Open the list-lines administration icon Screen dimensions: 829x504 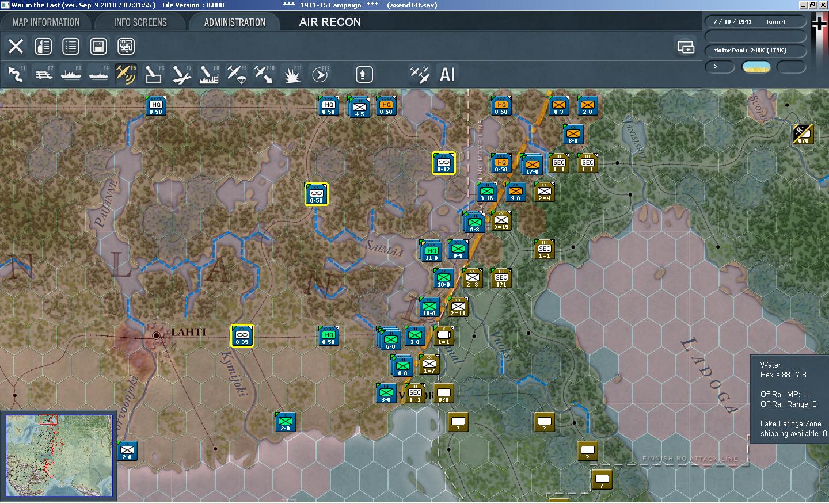(71, 46)
